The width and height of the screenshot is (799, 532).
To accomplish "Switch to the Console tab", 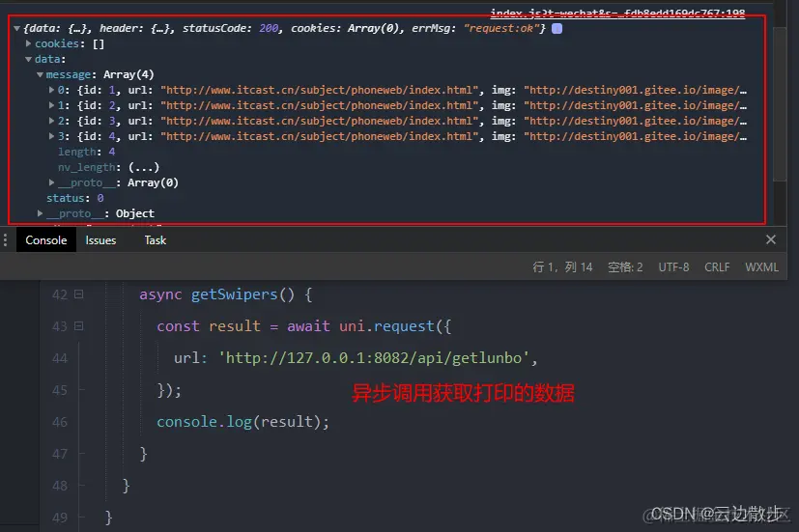I will coord(46,239).
